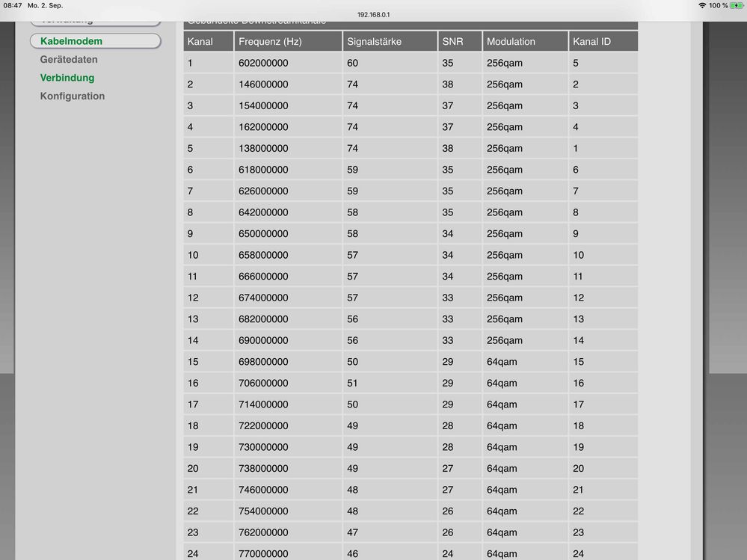The image size is (747, 560).
Task: Click the Kanal column header
Action: tap(209, 41)
